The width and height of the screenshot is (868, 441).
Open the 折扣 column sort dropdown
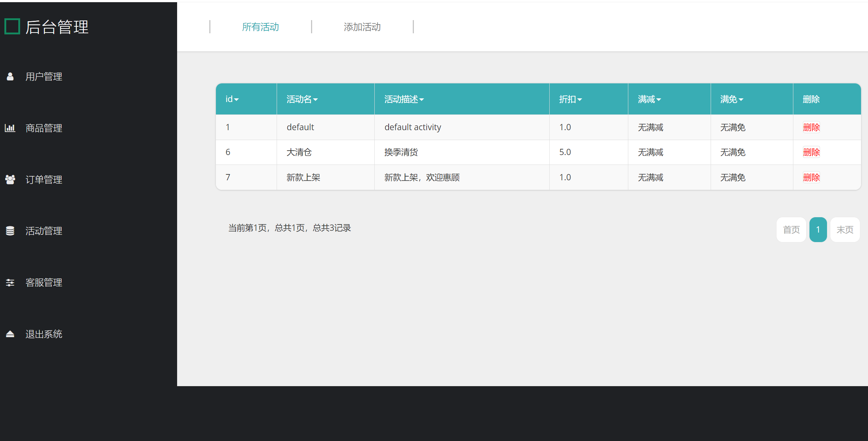point(580,99)
